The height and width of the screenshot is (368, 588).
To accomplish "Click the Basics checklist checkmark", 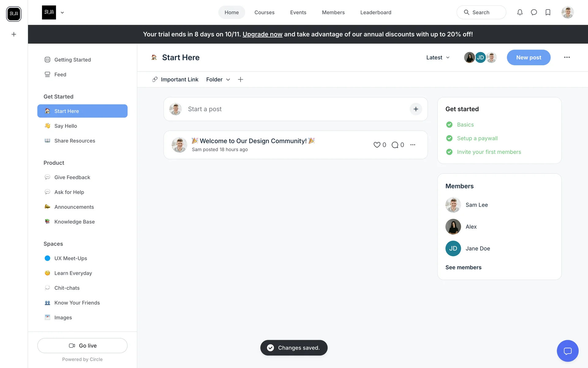I will (x=449, y=125).
